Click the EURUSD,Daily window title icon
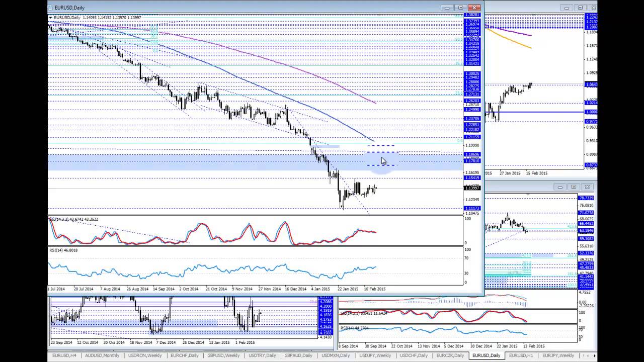 pos(52,8)
